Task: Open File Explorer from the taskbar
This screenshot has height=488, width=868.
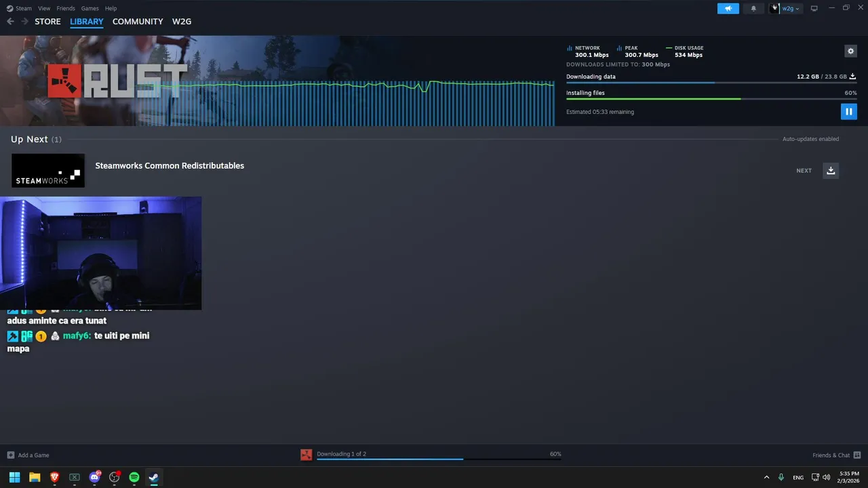Action: pyautogui.click(x=35, y=477)
